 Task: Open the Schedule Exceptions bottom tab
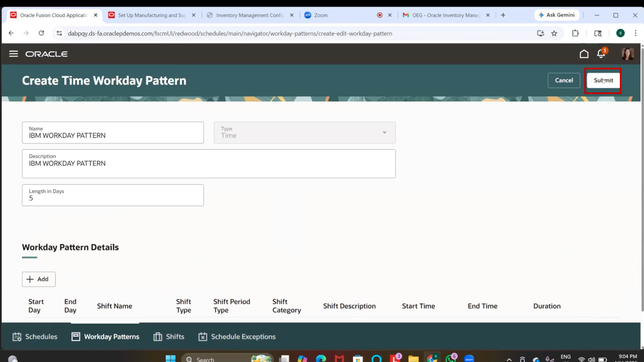point(237,337)
